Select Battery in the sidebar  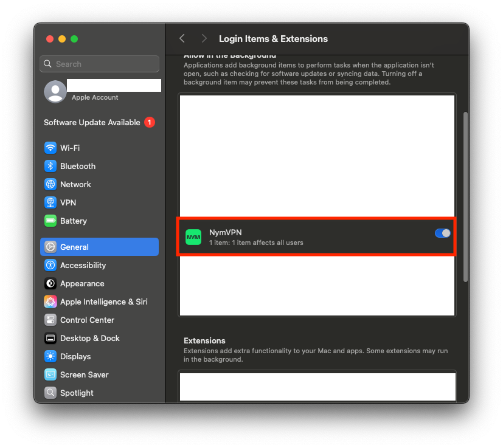click(74, 221)
